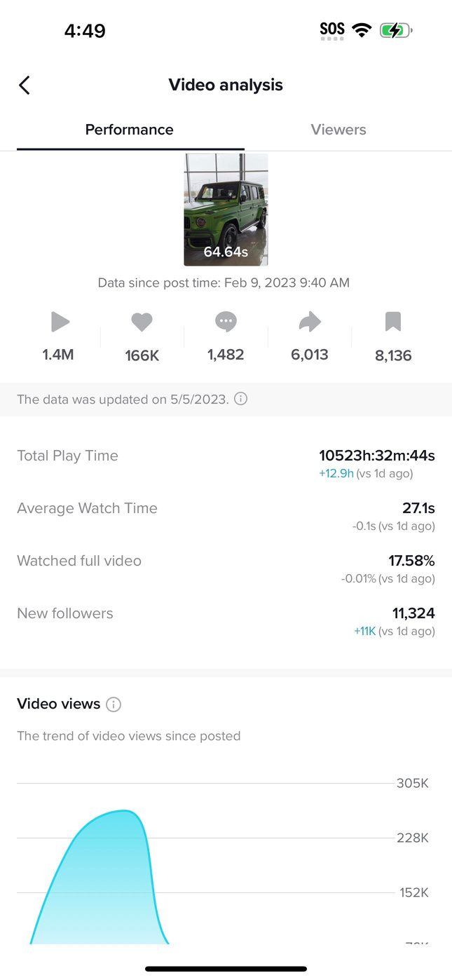Tap the play views icon
The height and width of the screenshot is (980, 452).
pos(60,322)
